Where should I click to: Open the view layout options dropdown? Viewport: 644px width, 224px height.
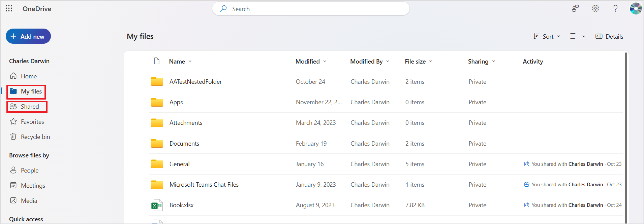pyautogui.click(x=577, y=37)
